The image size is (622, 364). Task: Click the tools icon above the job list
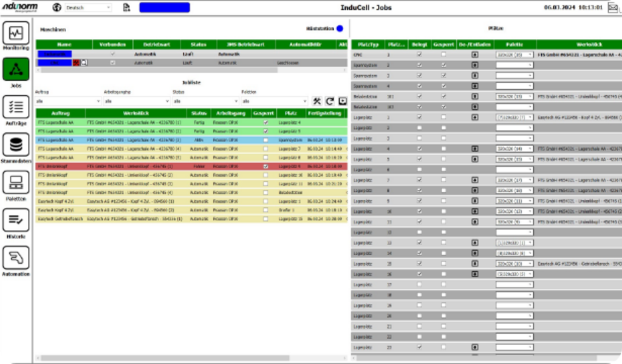[316, 101]
